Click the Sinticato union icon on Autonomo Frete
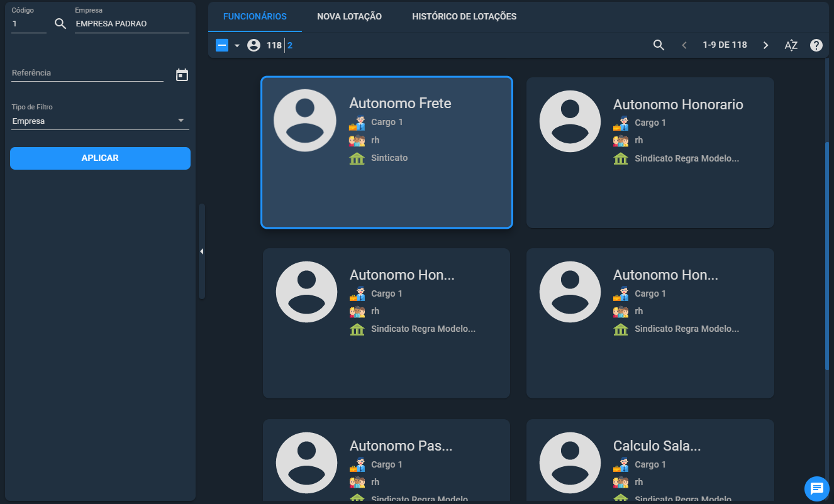The width and height of the screenshot is (834, 504). tap(357, 158)
